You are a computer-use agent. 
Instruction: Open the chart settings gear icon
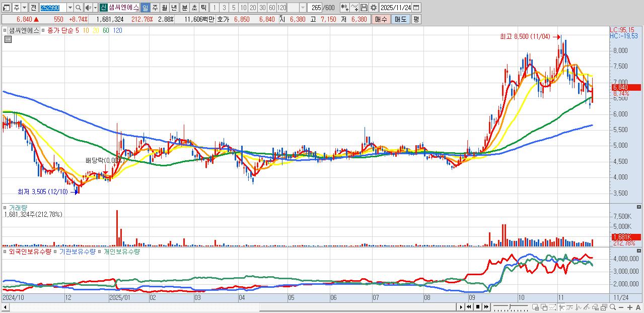point(374,8)
